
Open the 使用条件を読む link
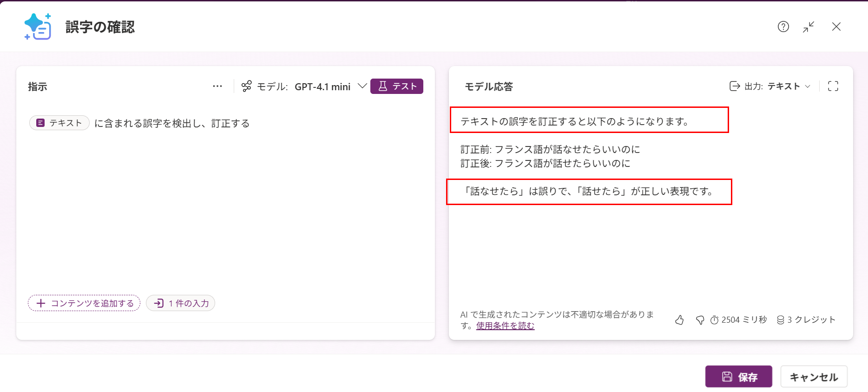click(505, 326)
